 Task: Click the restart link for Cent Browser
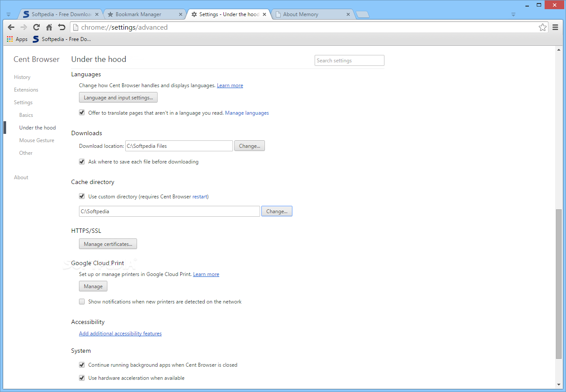(x=200, y=197)
